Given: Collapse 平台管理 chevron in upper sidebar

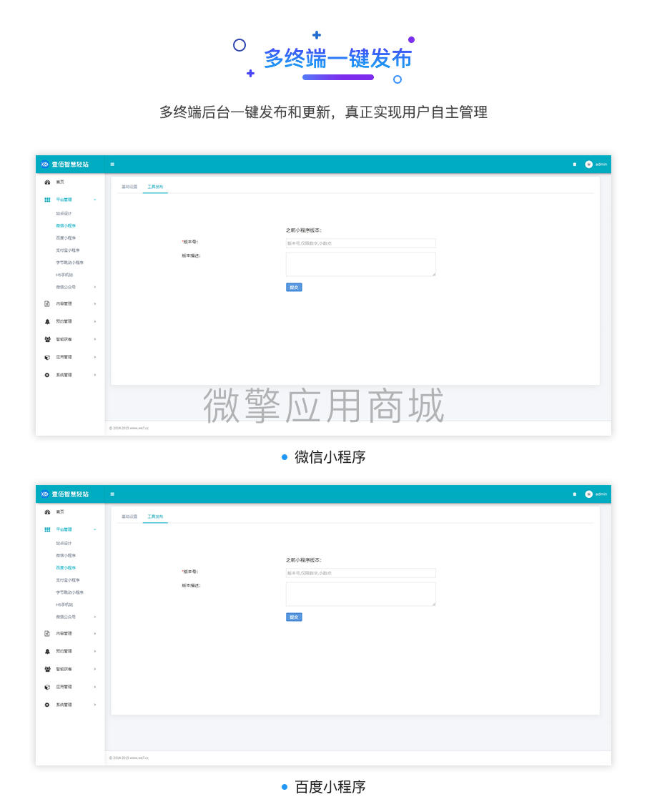Looking at the screenshot, I should (94, 200).
